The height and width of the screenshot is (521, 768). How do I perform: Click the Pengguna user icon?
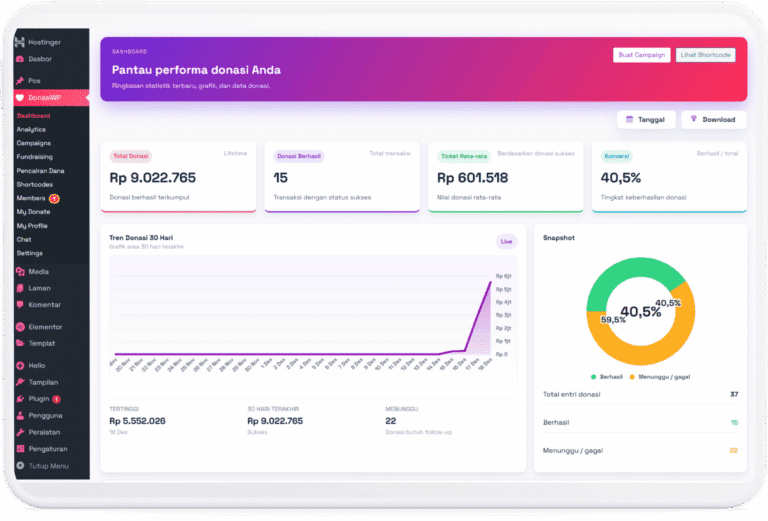[20, 415]
